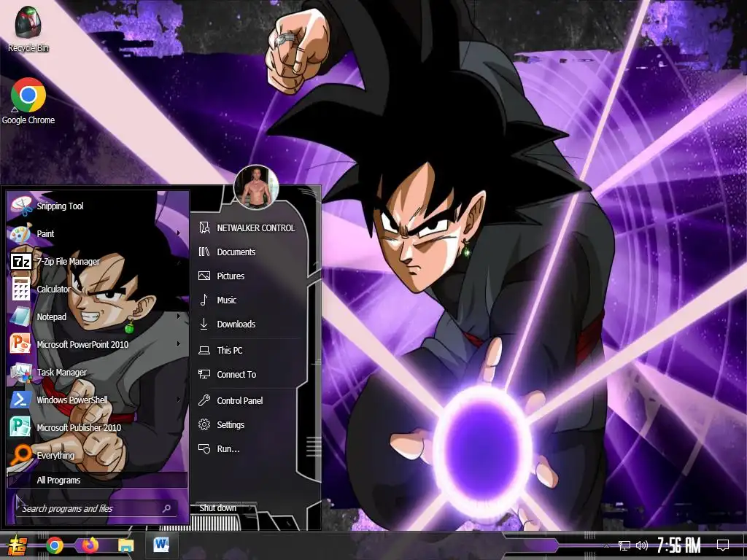The image size is (747, 560).
Task: Open File Explorer from the taskbar
Action: tap(125, 545)
